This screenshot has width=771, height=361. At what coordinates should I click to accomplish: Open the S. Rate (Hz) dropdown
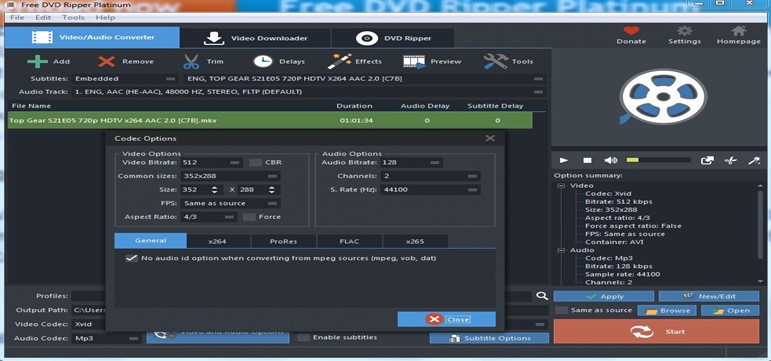click(430, 190)
